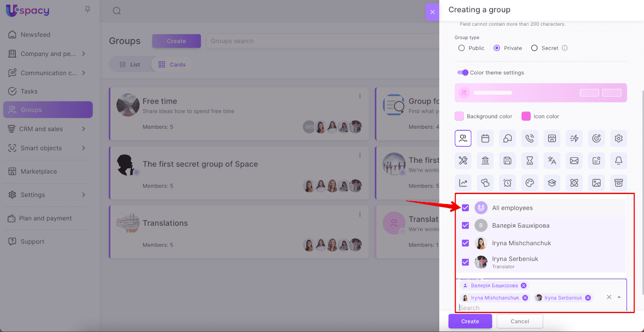The width and height of the screenshot is (644, 332).
Task: Open Tasks from the sidebar
Action: tap(29, 91)
